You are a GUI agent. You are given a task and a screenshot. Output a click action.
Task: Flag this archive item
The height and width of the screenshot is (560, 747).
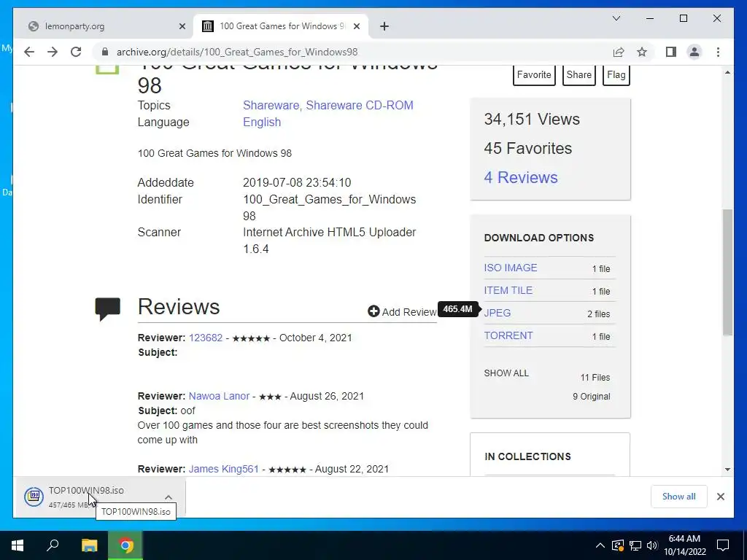pyautogui.click(x=616, y=75)
